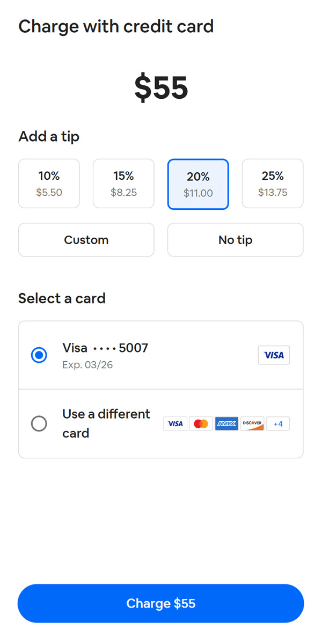Screen dimensions: 322x644
Task: Click the Discover card icon
Action: click(x=252, y=424)
